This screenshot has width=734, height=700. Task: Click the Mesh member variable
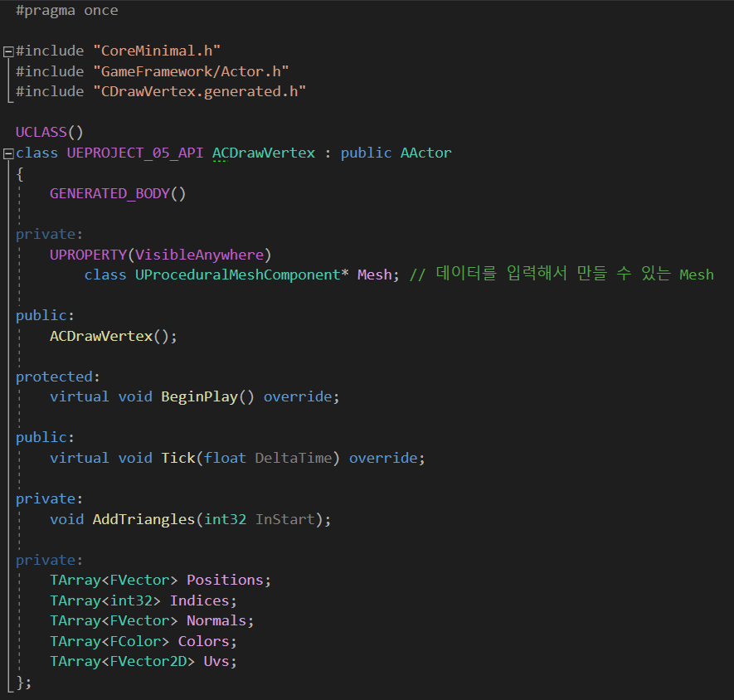375,275
